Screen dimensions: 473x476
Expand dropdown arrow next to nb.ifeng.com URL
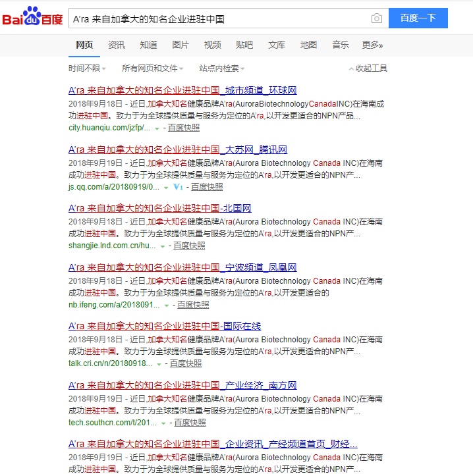click(167, 305)
